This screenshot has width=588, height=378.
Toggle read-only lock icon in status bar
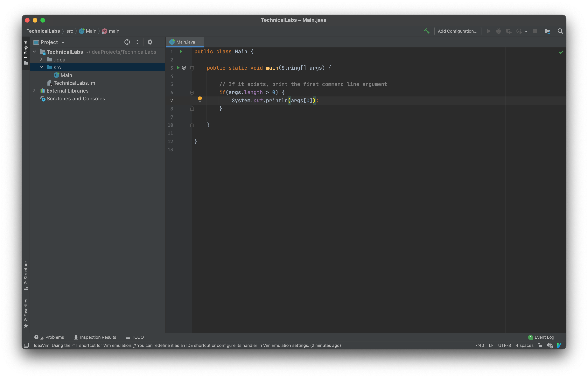[x=540, y=345]
